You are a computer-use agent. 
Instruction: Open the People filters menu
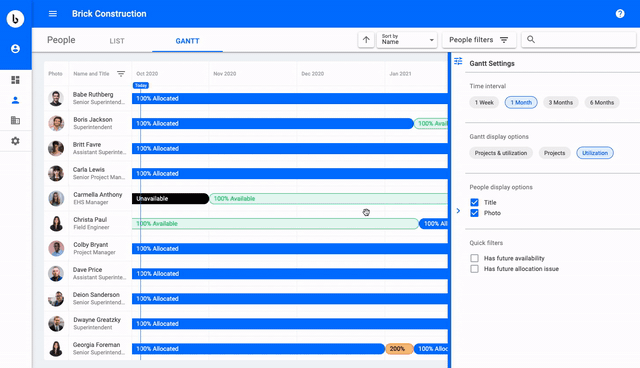coord(479,40)
